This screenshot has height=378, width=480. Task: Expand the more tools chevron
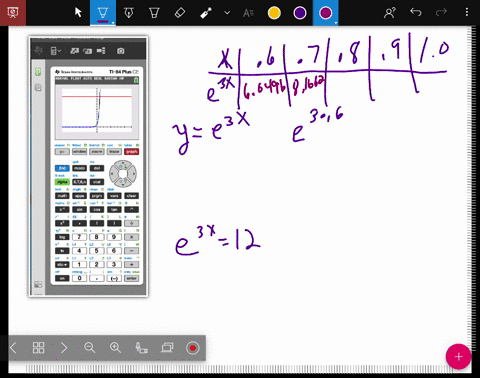click(x=227, y=13)
